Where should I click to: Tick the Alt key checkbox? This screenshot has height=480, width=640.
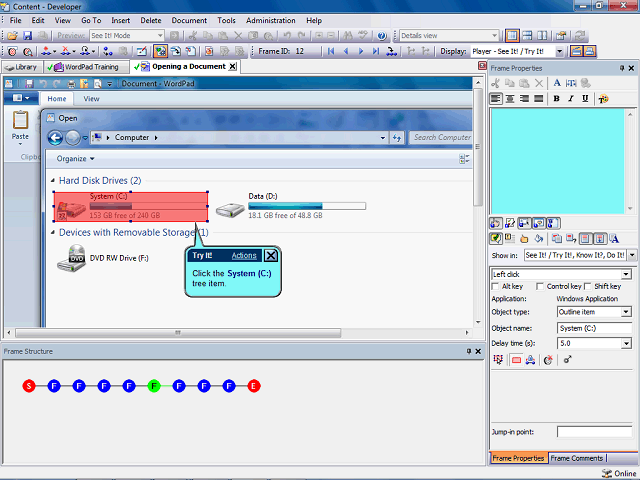495,287
